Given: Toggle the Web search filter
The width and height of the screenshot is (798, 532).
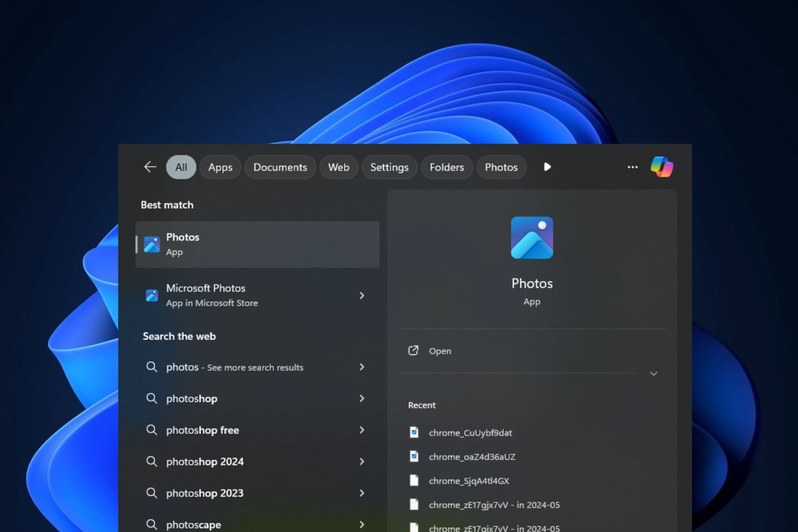Looking at the screenshot, I should [x=338, y=167].
